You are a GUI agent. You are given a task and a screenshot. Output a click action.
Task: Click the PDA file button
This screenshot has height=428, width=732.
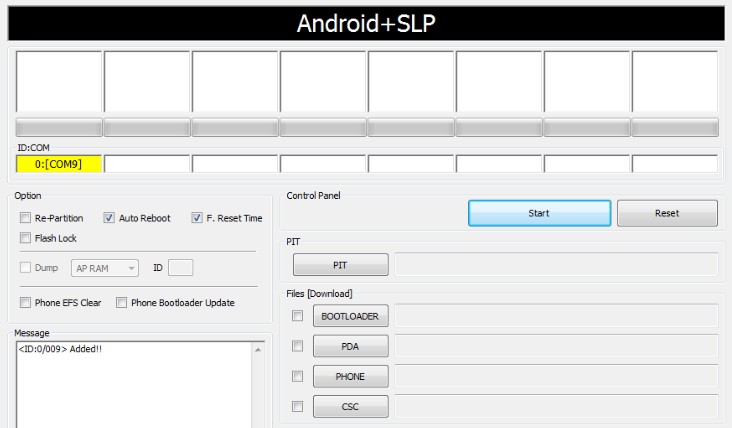[350, 346]
